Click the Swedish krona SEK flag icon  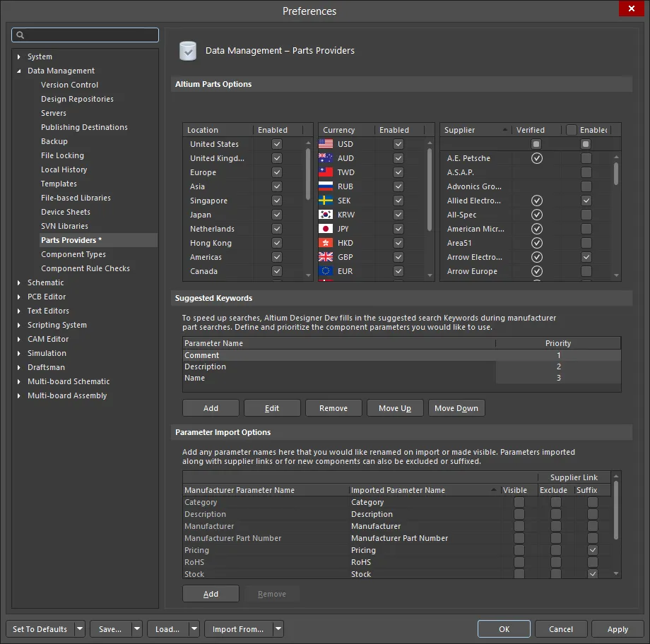click(x=324, y=200)
